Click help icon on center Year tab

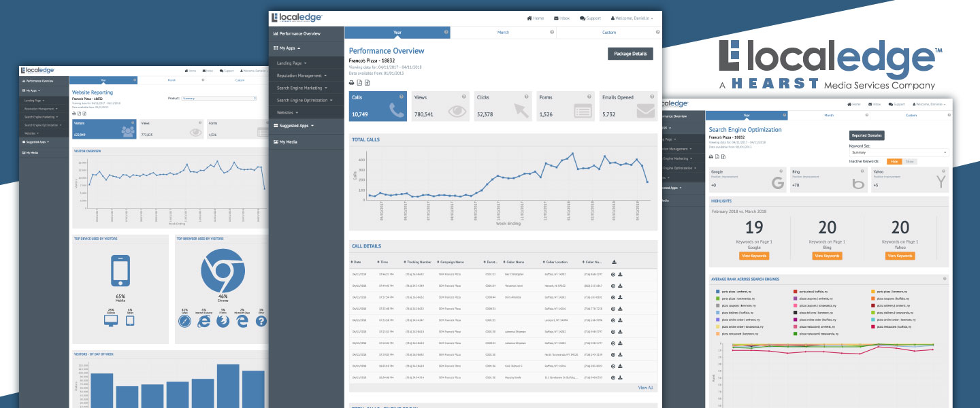446,32
